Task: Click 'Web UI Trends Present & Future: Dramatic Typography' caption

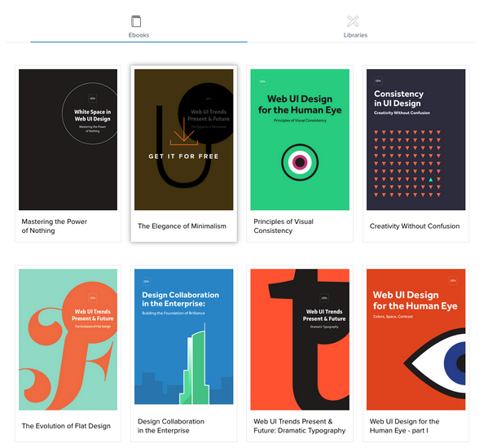Action: (299, 426)
